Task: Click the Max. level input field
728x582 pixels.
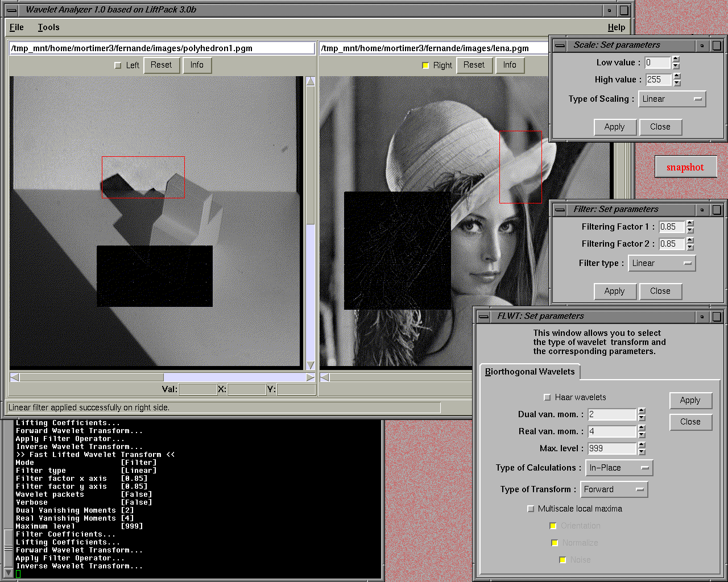Action: tap(612, 448)
